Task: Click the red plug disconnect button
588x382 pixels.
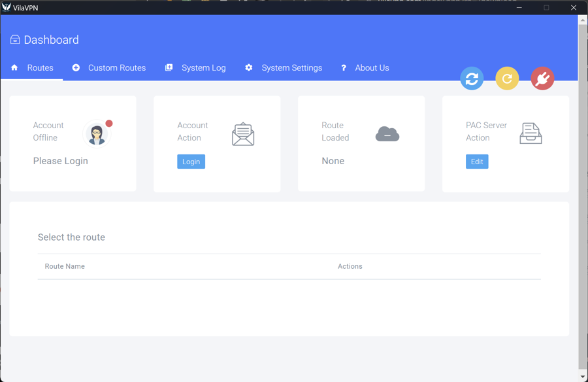Action: [x=542, y=78]
